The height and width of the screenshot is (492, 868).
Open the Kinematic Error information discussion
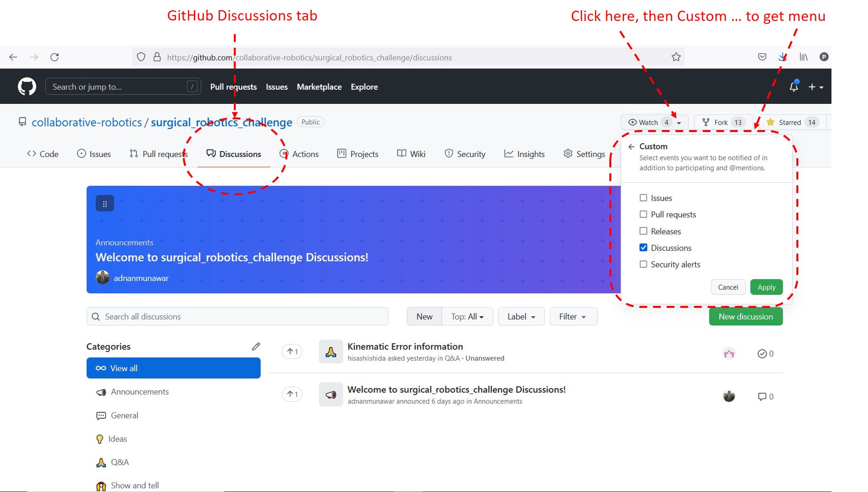(x=405, y=346)
